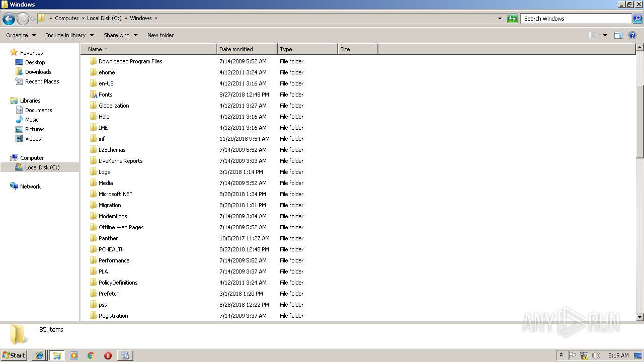
Task: Open Documents library
Action: [38, 110]
